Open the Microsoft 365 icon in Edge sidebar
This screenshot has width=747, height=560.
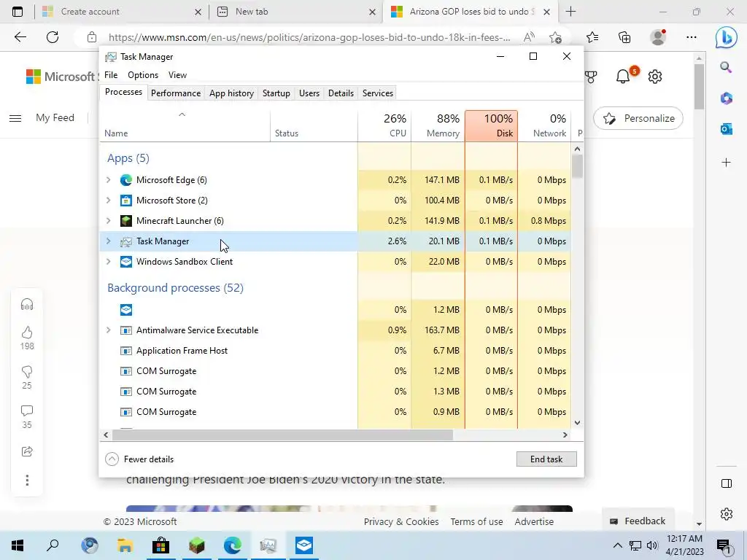pyautogui.click(x=726, y=98)
